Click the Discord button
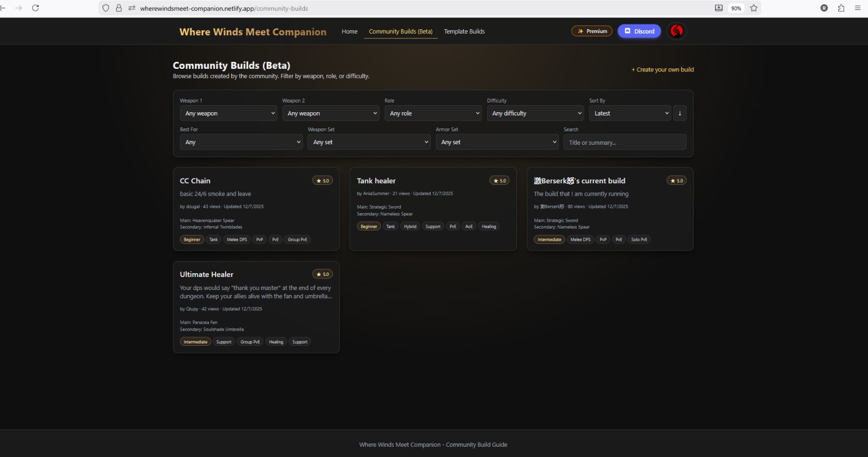 pyautogui.click(x=639, y=31)
